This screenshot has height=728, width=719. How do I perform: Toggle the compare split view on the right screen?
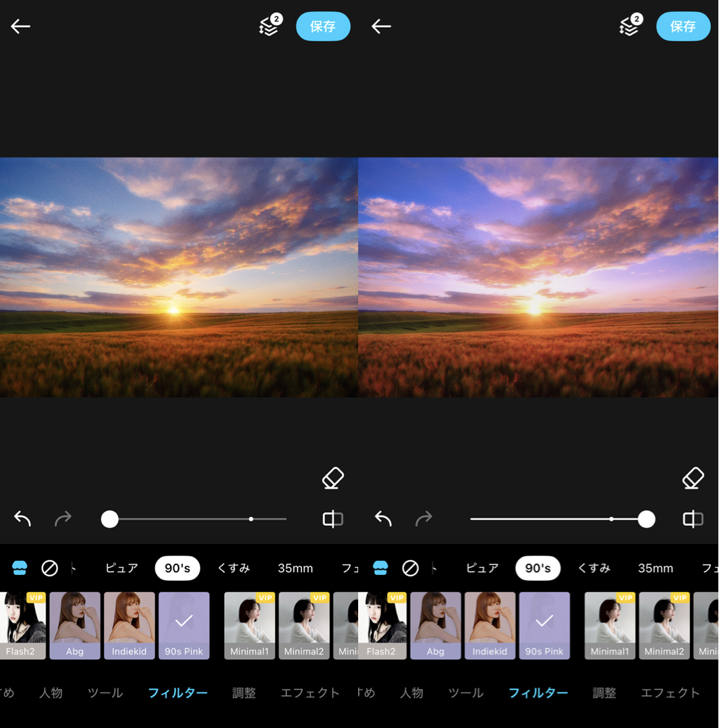pos(693,519)
